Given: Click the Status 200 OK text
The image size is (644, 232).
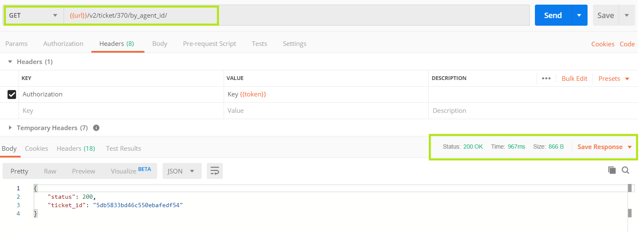Looking at the screenshot, I should (x=463, y=147).
